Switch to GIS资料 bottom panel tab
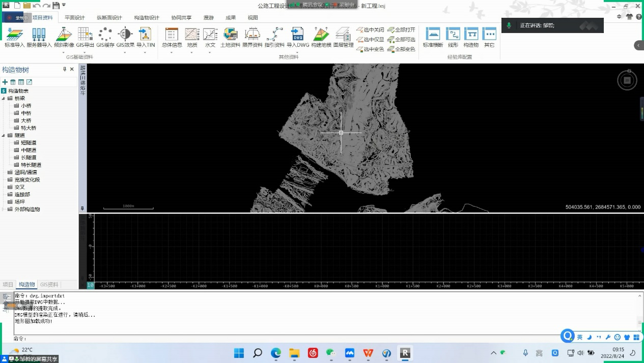 click(x=49, y=285)
